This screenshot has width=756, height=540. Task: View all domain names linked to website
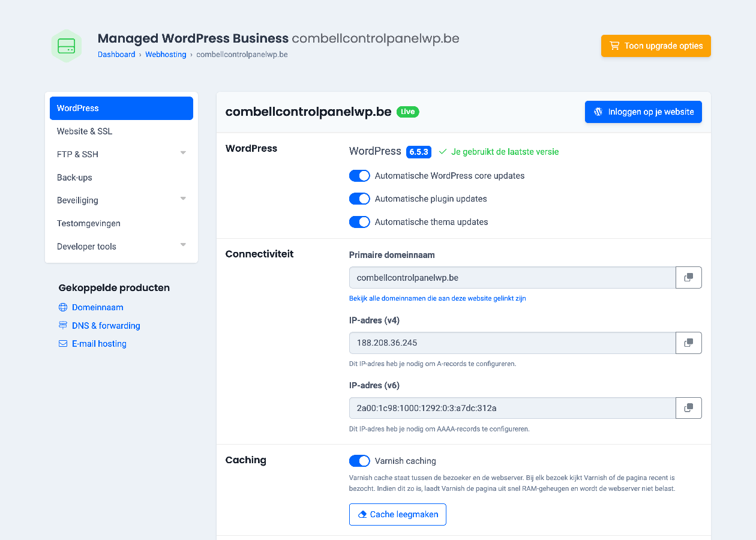(x=437, y=298)
